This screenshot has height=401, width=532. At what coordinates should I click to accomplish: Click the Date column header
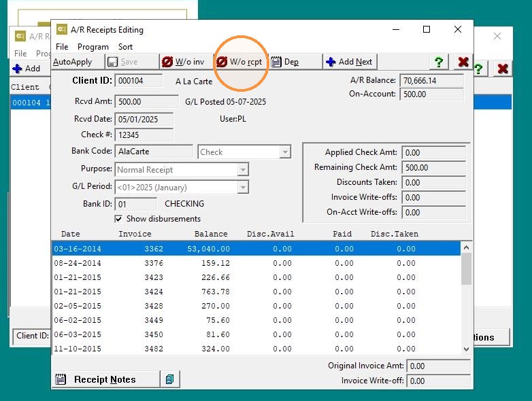(70, 234)
